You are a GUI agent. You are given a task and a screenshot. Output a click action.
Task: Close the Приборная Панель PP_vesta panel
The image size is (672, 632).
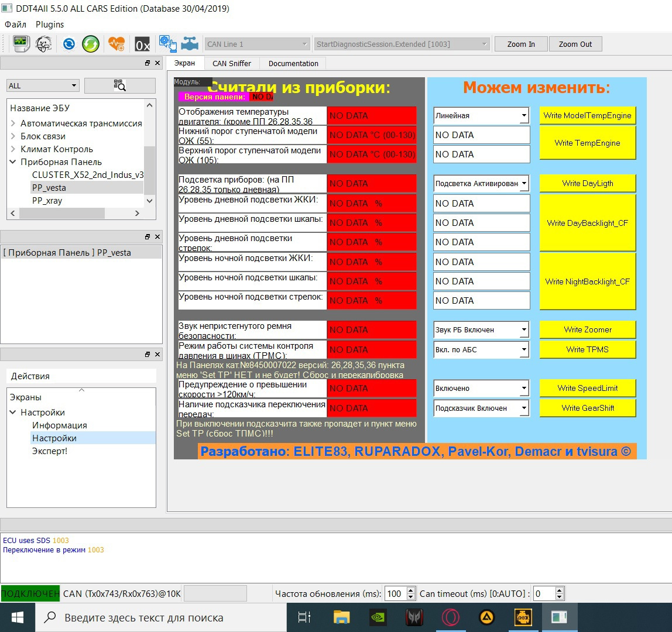tap(157, 236)
